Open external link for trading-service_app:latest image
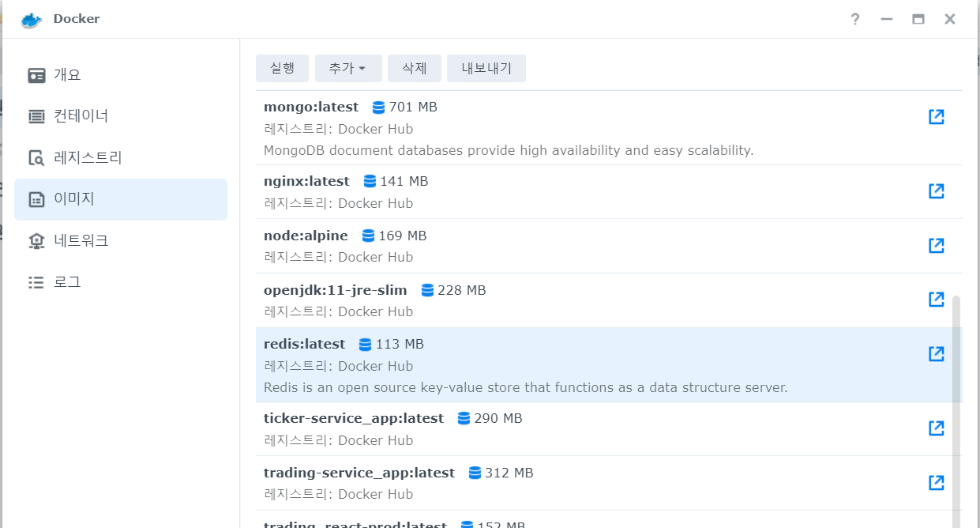This screenshot has width=980, height=528. click(x=936, y=482)
